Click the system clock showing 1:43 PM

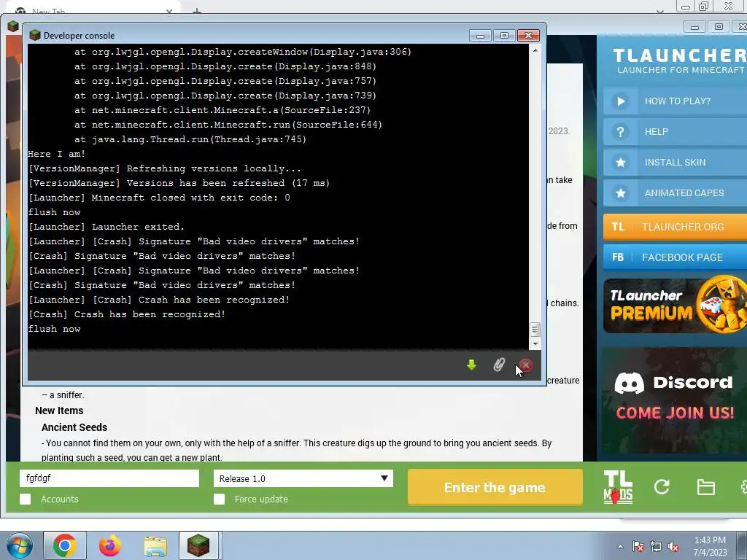[710, 546]
